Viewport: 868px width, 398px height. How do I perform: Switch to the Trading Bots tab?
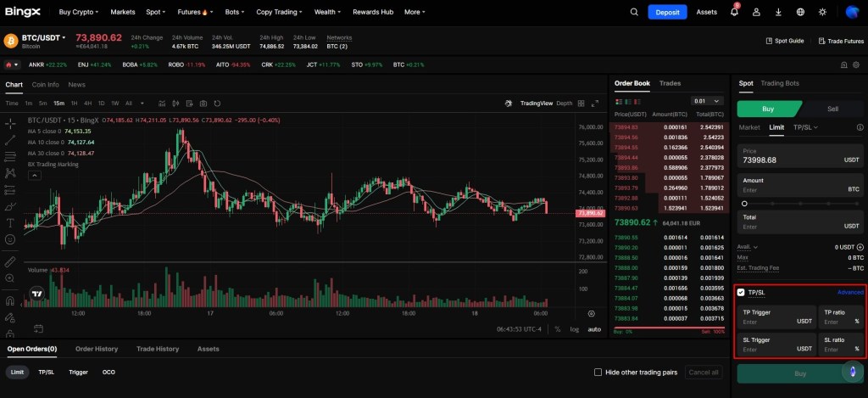[x=780, y=83]
